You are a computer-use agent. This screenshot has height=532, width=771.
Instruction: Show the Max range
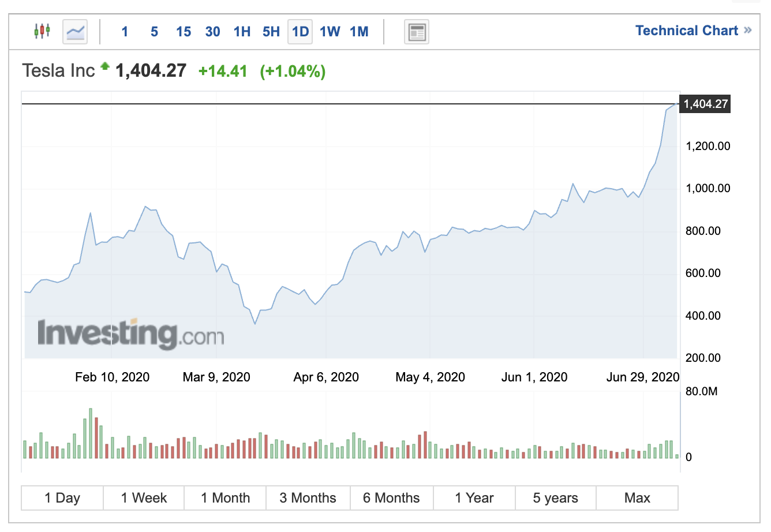point(637,498)
